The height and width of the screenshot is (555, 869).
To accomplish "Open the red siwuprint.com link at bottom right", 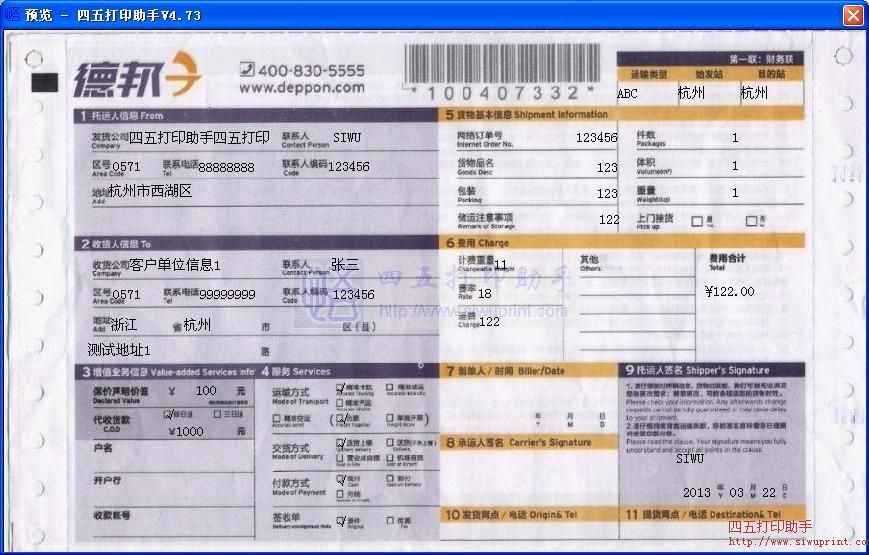I will pos(798,541).
